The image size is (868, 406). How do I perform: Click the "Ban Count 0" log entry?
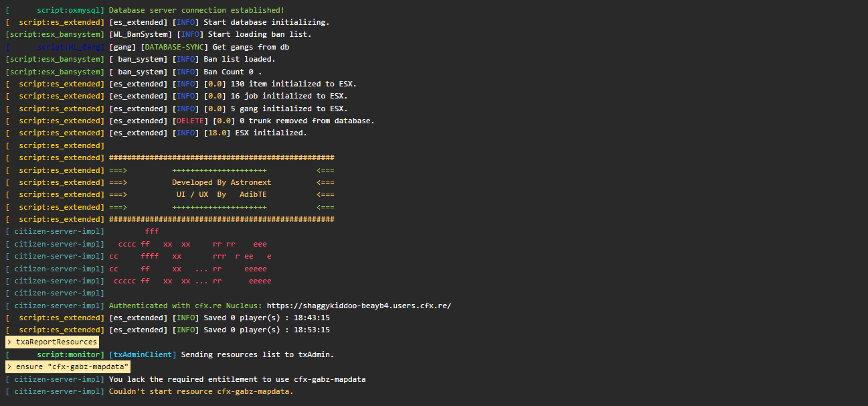(232, 72)
